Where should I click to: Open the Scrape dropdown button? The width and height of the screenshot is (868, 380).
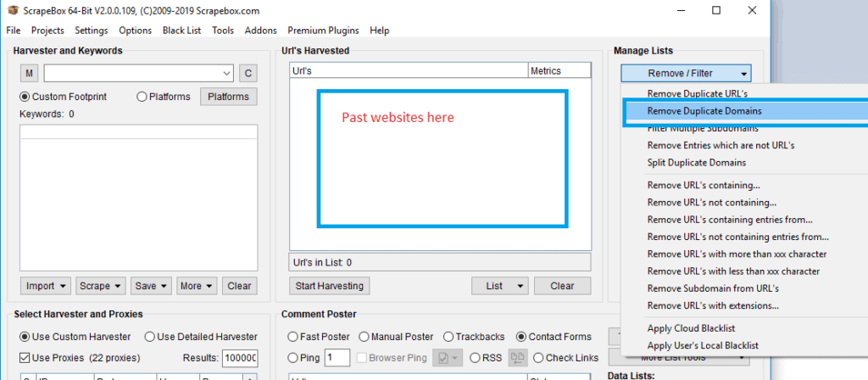coord(101,286)
